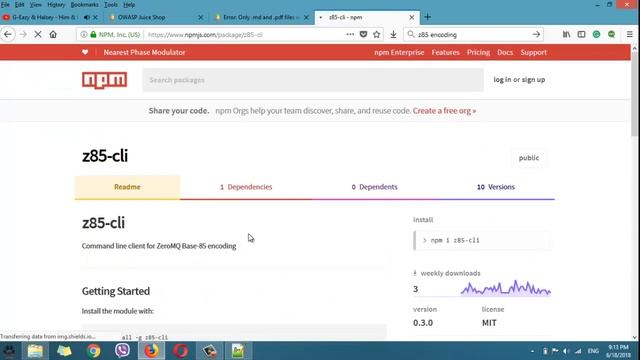Open the History menu
This screenshot has width=640, height=360.
[56, 4]
